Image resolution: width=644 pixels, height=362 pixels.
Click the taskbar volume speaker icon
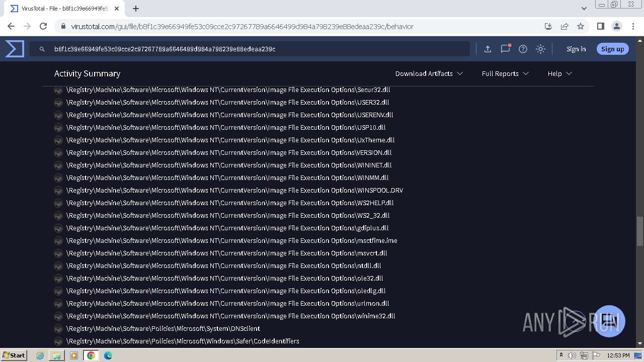coord(572,355)
